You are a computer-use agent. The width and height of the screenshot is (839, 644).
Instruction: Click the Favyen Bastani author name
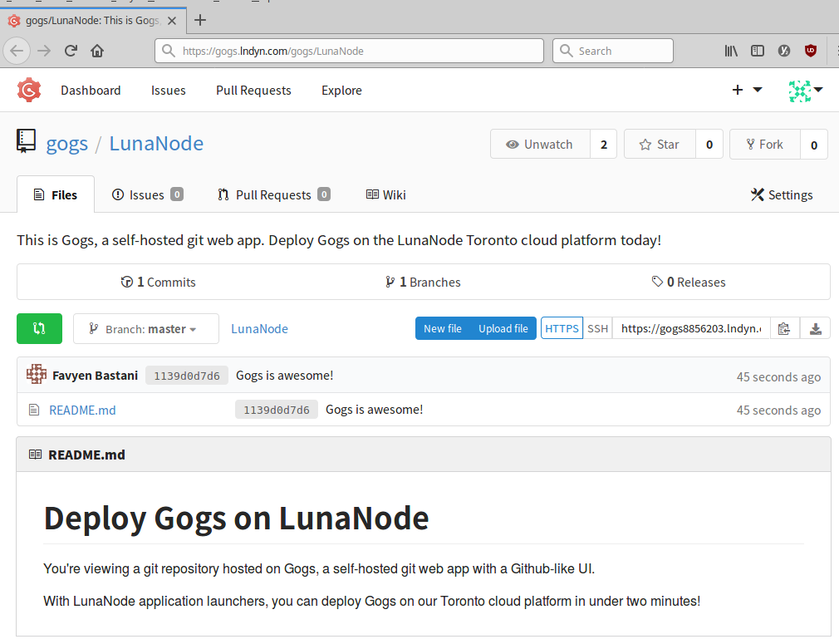[96, 376]
